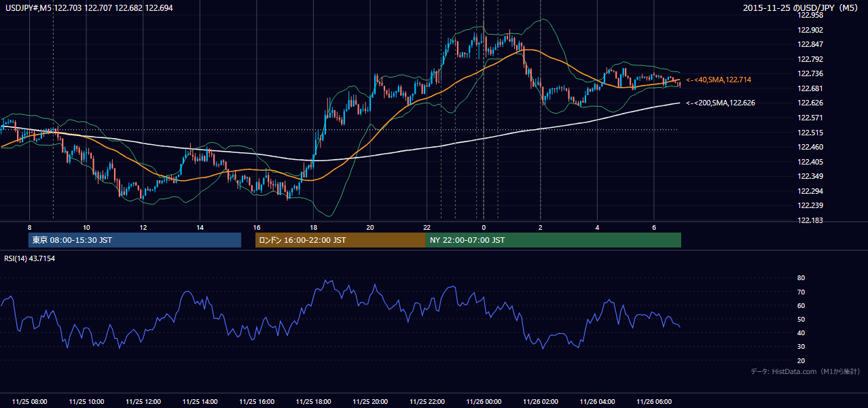This screenshot has width=868, height=408.
Task: Click hour label 14 under the price chart
Action: point(200,227)
